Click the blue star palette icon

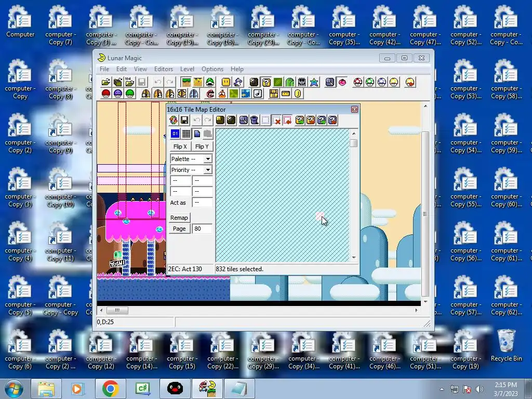click(x=314, y=82)
